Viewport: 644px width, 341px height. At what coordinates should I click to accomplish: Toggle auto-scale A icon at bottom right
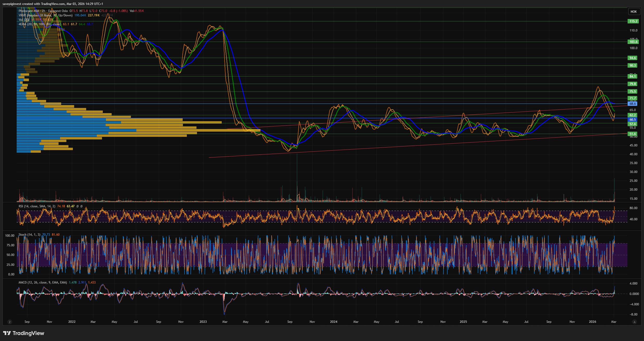(x=634, y=322)
